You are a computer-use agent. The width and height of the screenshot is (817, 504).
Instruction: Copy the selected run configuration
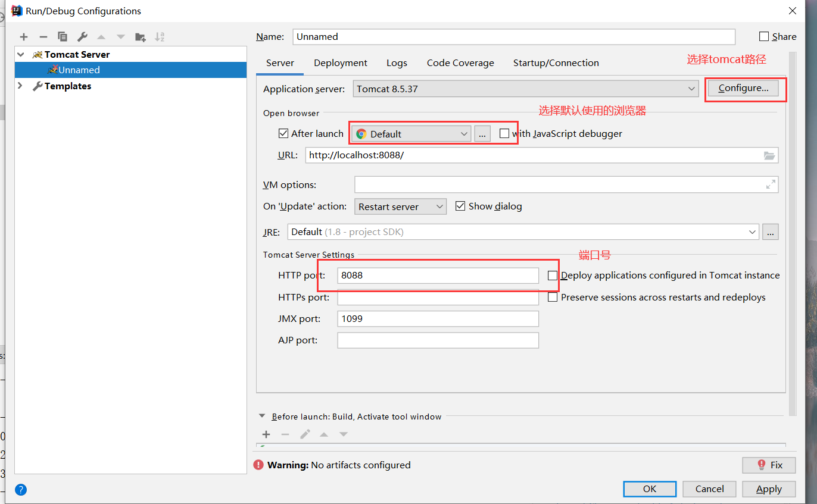coord(63,37)
